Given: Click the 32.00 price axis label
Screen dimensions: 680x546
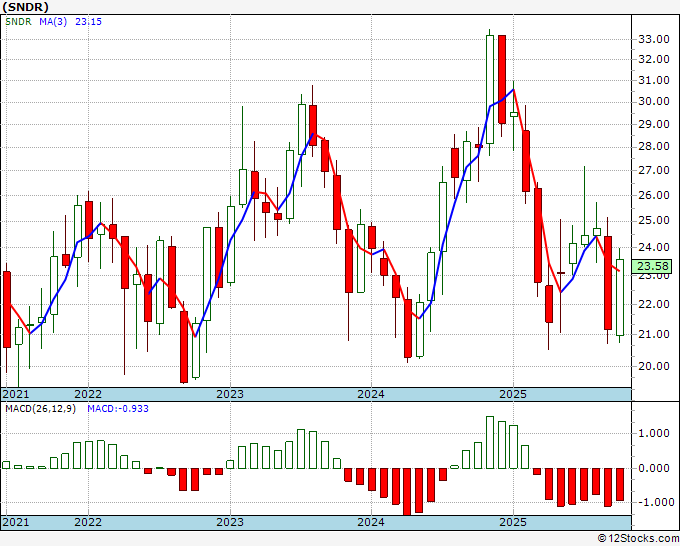Looking at the screenshot, I should tap(654, 59).
